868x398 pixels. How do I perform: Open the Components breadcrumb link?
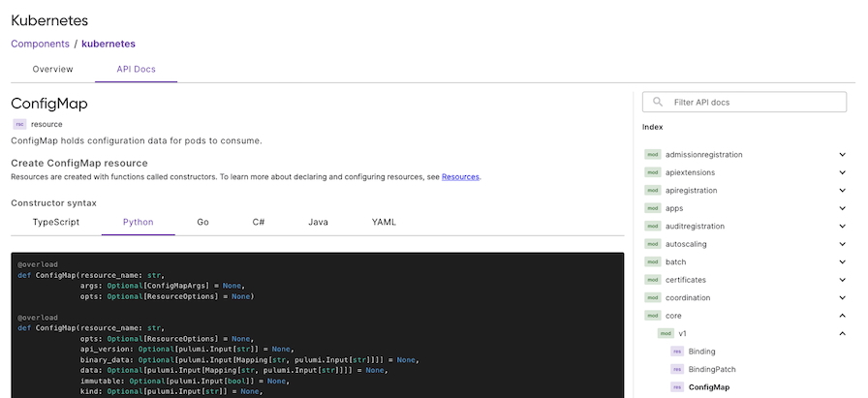(41, 44)
